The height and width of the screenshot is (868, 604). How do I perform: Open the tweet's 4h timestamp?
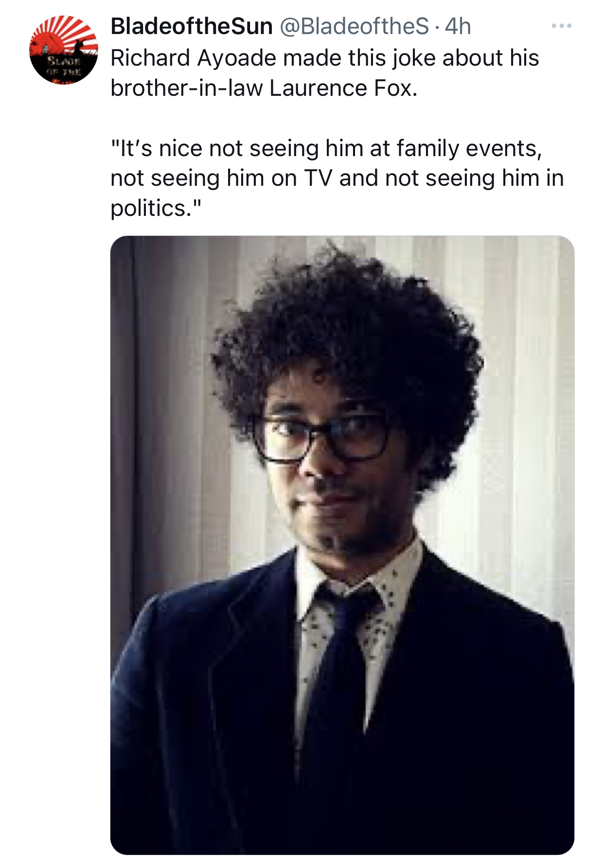458,26
